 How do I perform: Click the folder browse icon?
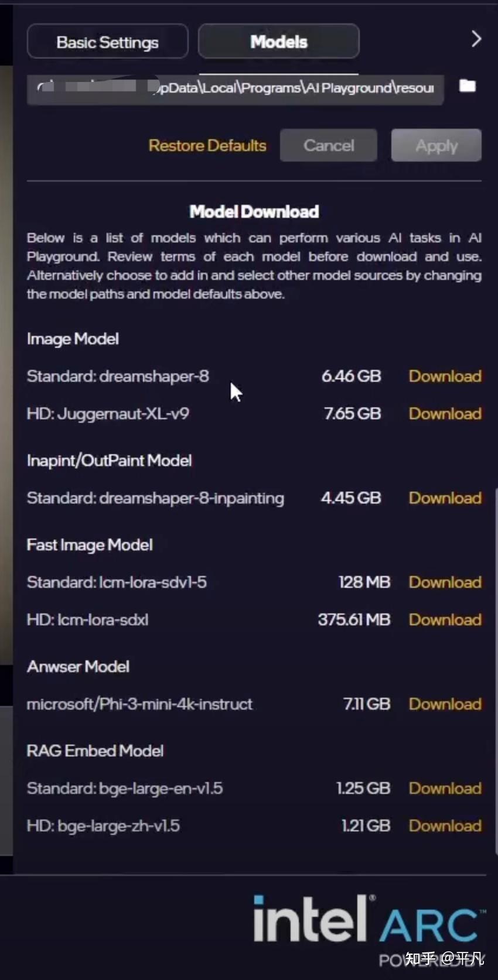[x=467, y=87]
